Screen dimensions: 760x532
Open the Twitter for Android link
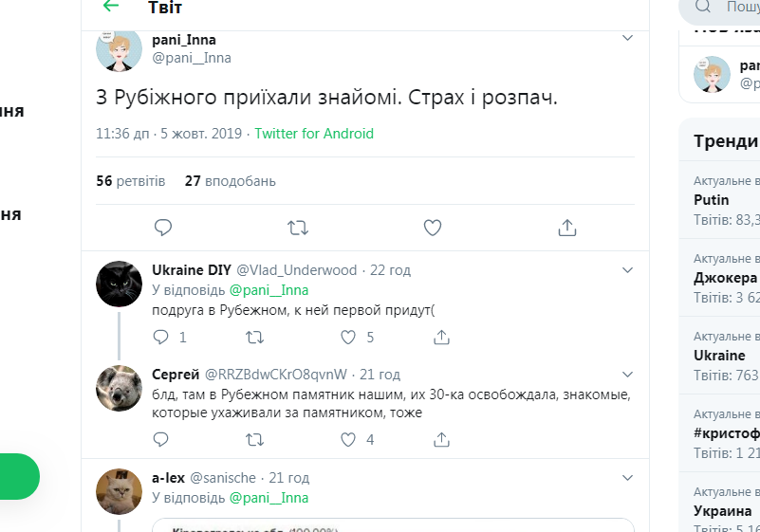314,134
